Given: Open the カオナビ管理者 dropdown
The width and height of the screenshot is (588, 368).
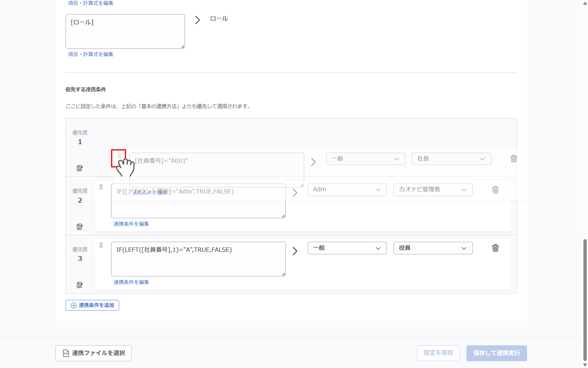Looking at the screenshot, I should coord(433,190).
